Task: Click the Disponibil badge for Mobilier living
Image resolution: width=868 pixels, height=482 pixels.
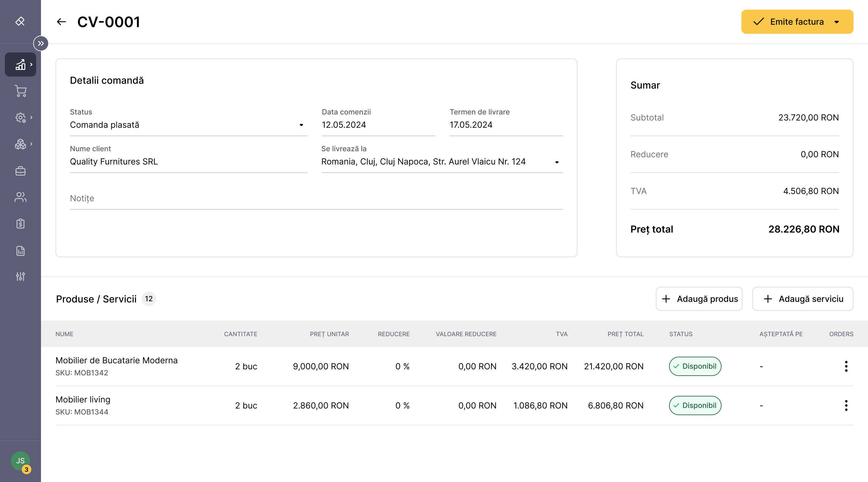Action: (695, 405)
